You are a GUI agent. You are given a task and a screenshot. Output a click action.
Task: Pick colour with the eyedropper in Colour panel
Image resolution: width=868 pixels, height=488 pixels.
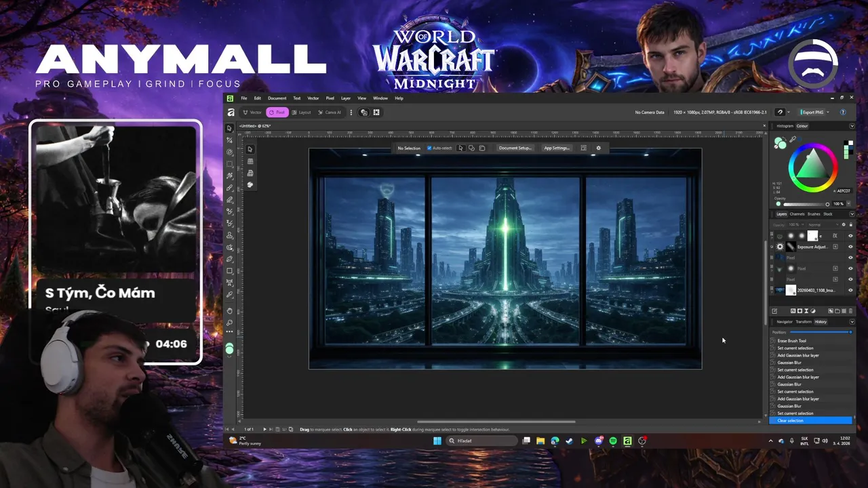coord(793,139)
